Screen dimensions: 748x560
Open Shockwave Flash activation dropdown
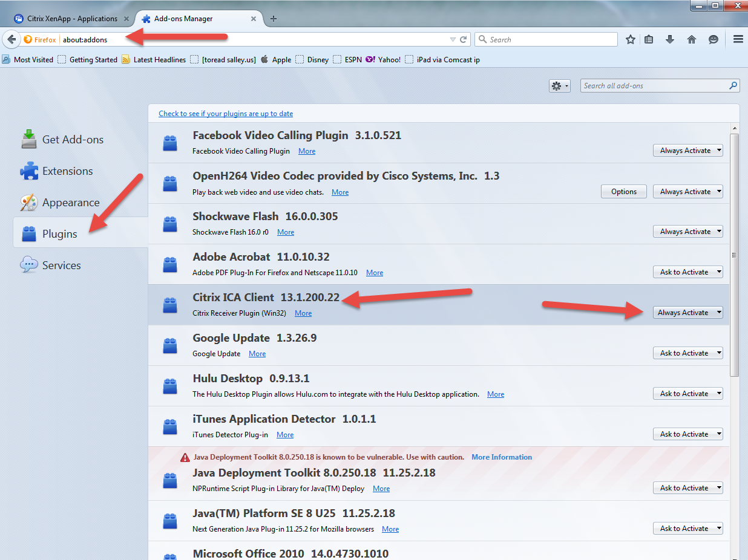click(x=688, y=232)
